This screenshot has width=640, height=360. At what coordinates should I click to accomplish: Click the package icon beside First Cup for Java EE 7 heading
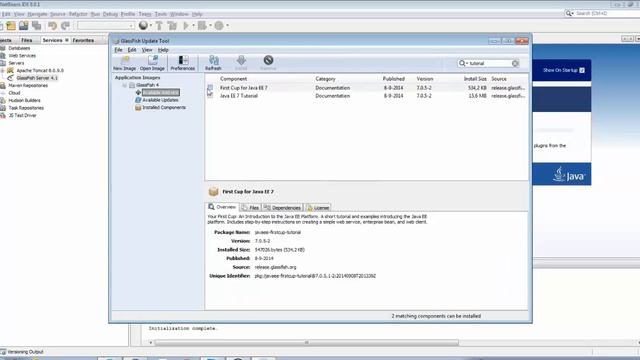click(213, 191)
